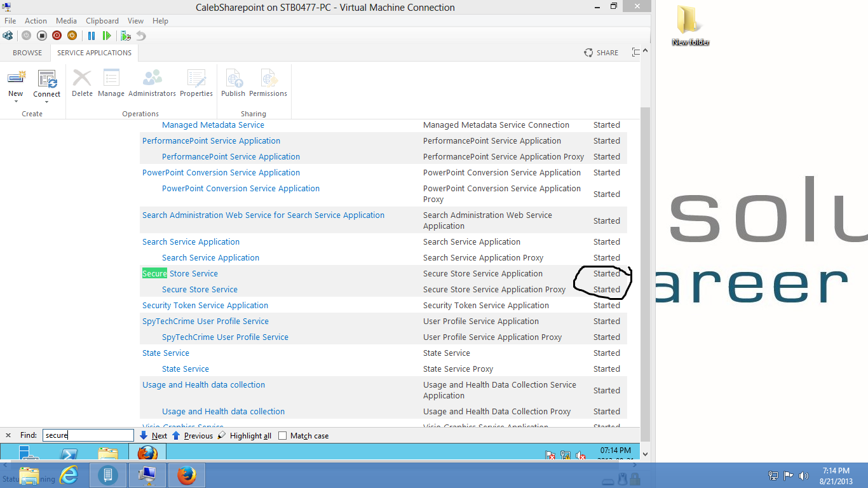This screenshot has height=488, width=868.
Task: Open the View menu
Action: tap(135, 21)
